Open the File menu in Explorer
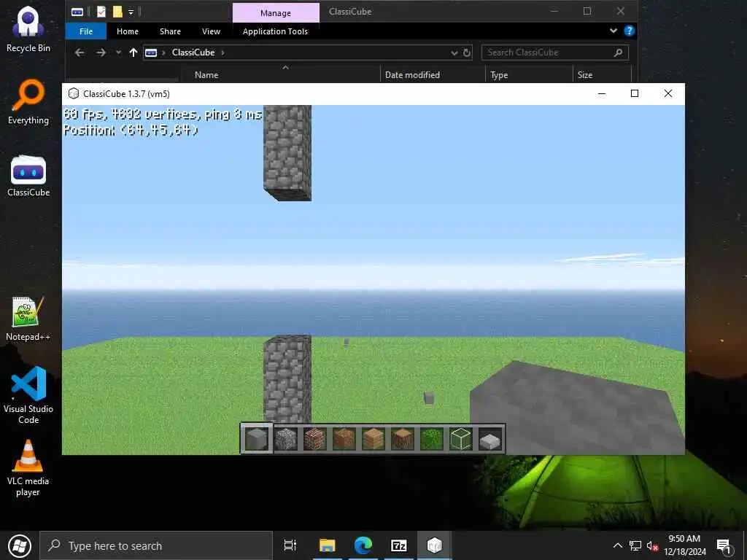Screen dimensions: 747x560 86,31
